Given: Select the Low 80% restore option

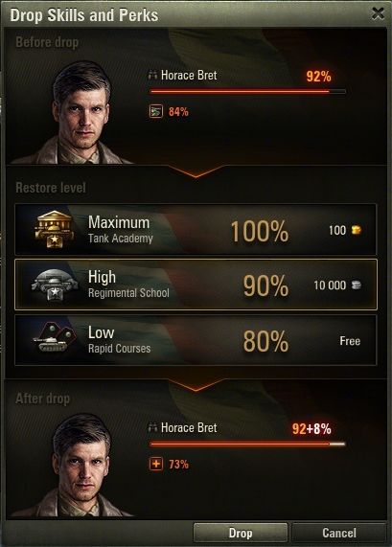Looking at the screenshot, I should point(196,340).
